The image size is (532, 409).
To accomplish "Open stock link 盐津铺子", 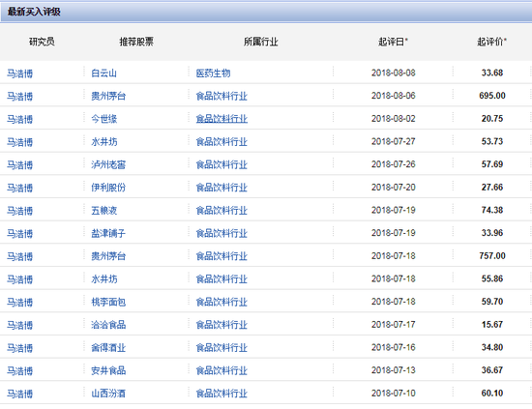I will click(108, 233).
